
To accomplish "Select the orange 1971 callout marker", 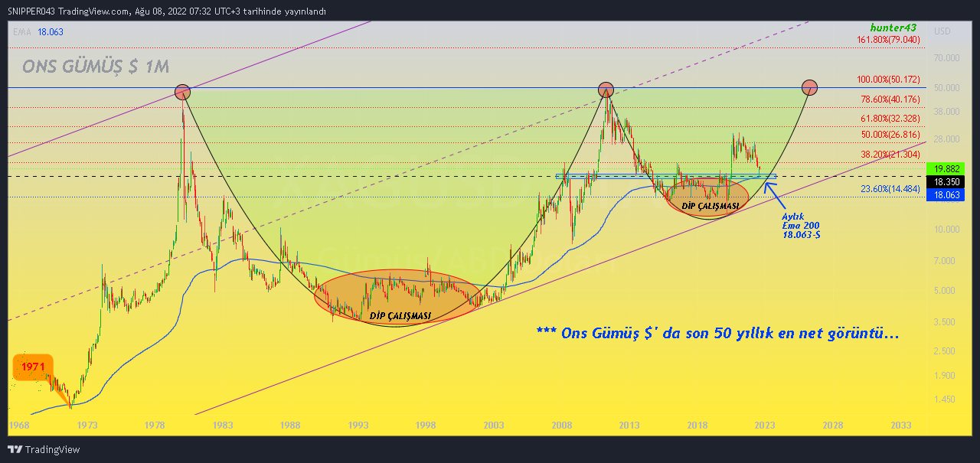I will coord(33,368).
